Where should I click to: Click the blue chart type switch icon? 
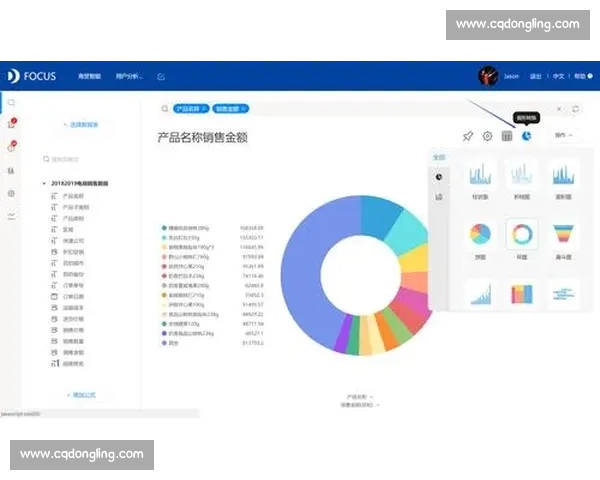[526, 136]
